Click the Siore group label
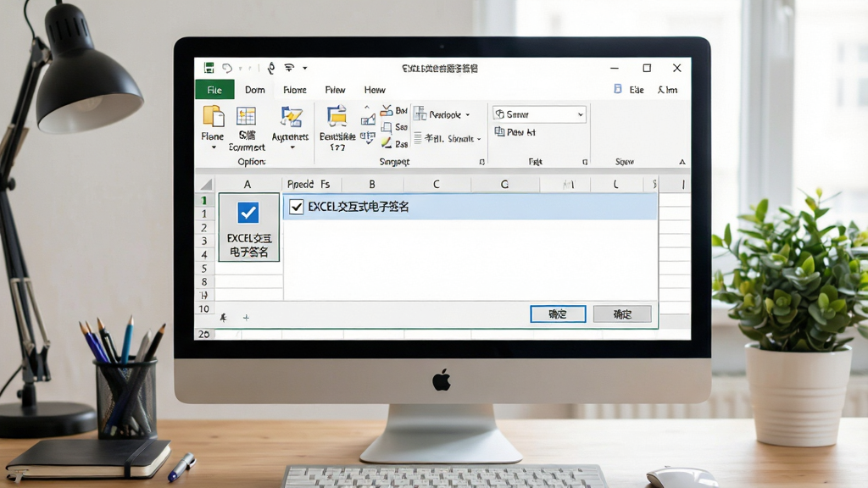The height and width of the screenshot is (488, 868). click(x=624, y=162)
